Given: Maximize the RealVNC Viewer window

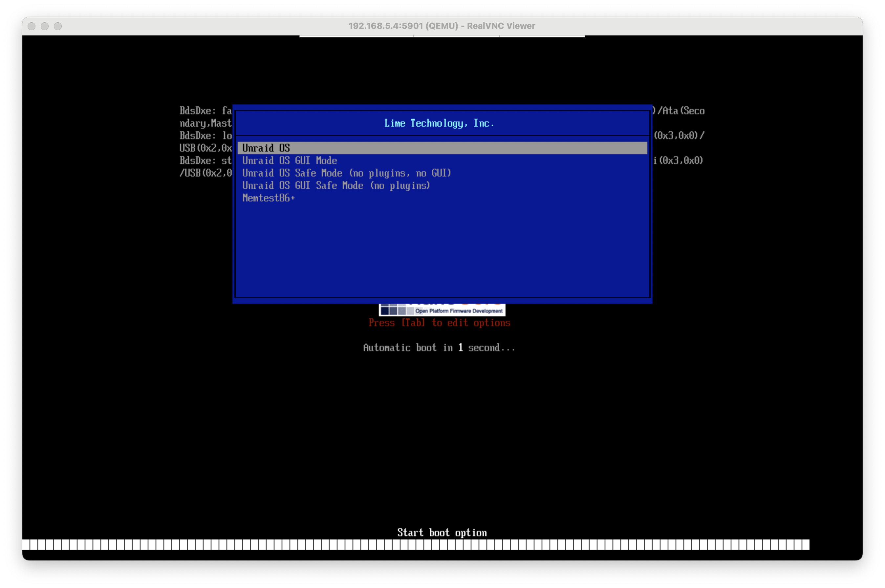Looking at the screenshot, I should coord(58,26).
